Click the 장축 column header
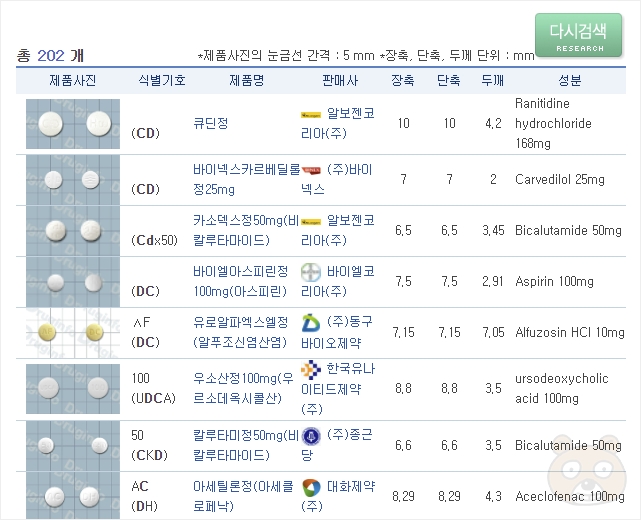The height and width of the screenshot is (520, 641). click(x=403, y=80)
